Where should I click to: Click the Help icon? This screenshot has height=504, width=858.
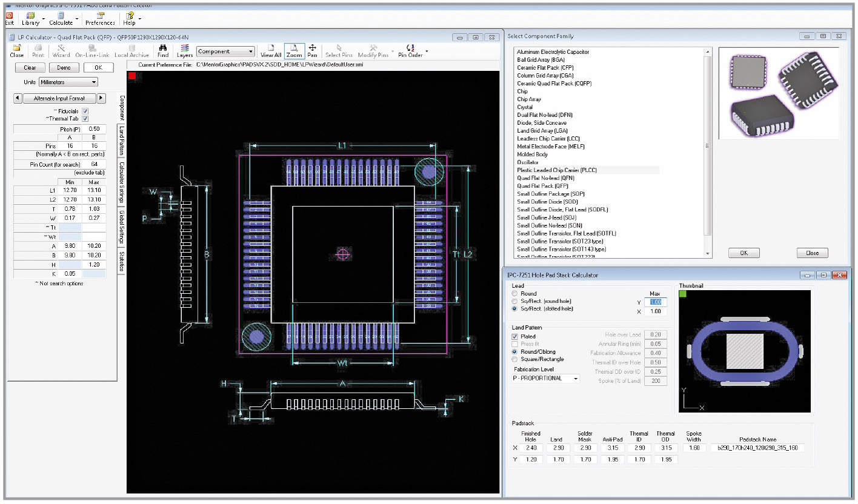129,16
